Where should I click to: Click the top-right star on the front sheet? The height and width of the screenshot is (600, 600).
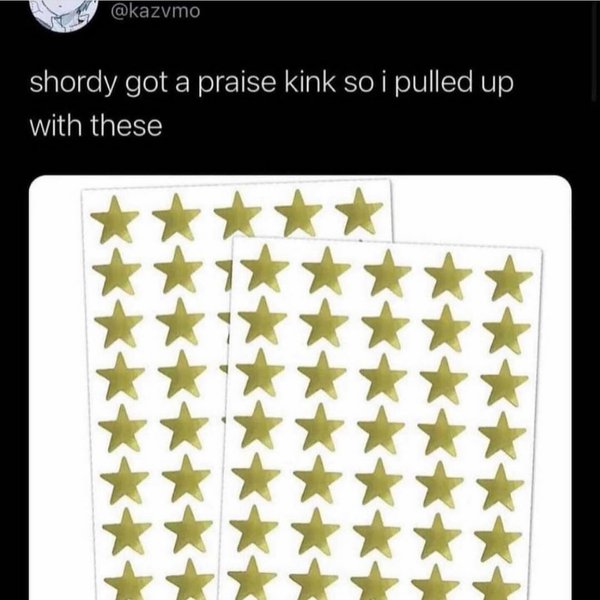[x=508, y=278]
